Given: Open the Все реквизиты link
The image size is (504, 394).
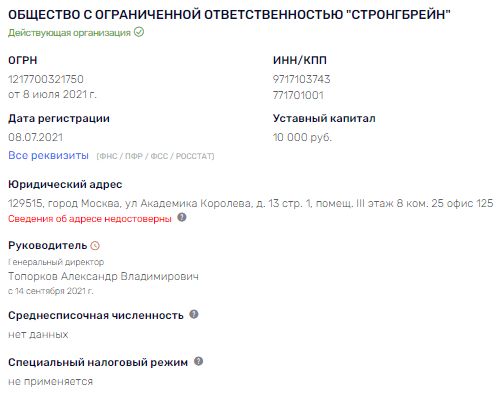Looking at the screenshot, I should click(48, 155).
